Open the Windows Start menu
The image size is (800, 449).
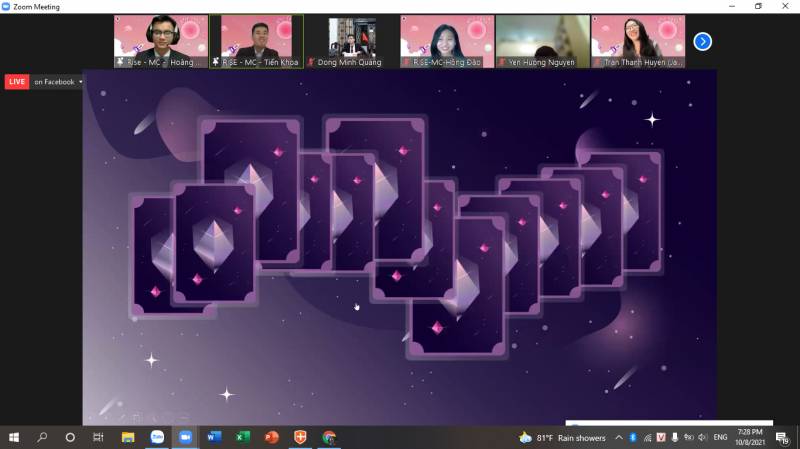(14, 437)
